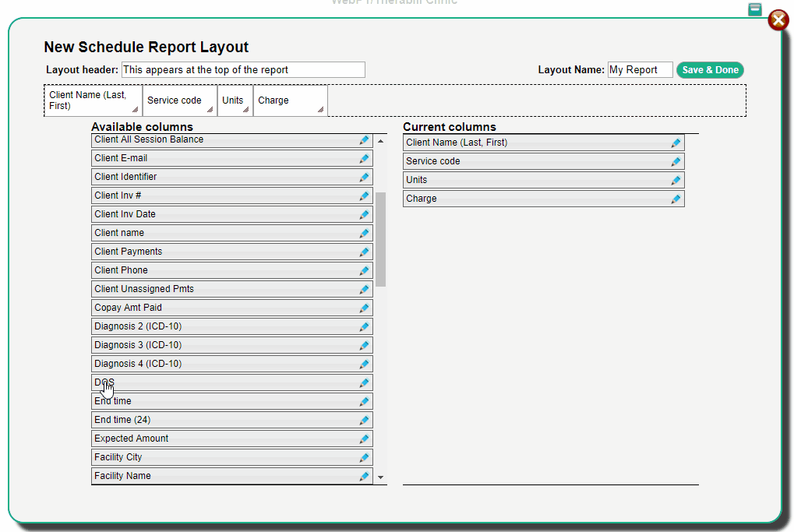Image resolution: width=794 pixels, height=532 pixels.
Task: Click the Client Name (Last, First) preview header
Action: pos(94,100)
